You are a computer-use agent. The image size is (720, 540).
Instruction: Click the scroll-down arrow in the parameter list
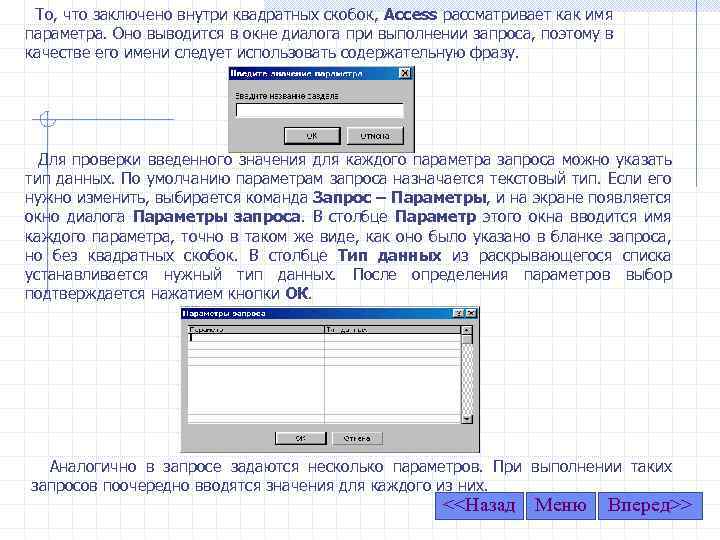(x=467, y=419)
